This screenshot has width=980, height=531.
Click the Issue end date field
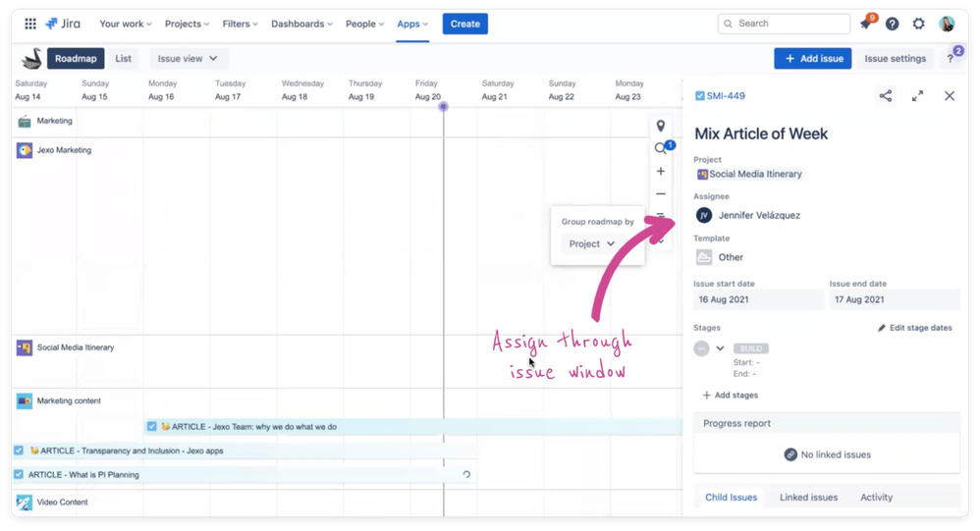click(895, 300)
